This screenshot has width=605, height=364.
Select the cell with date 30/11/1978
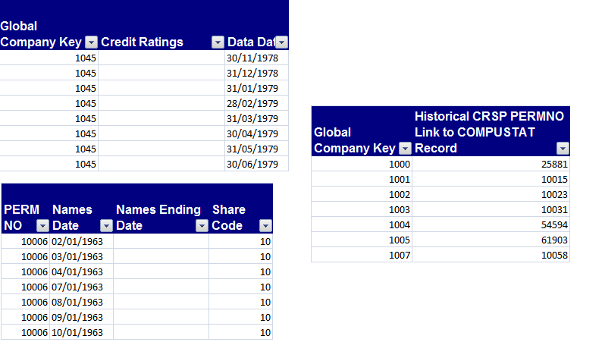click(256, 58)
